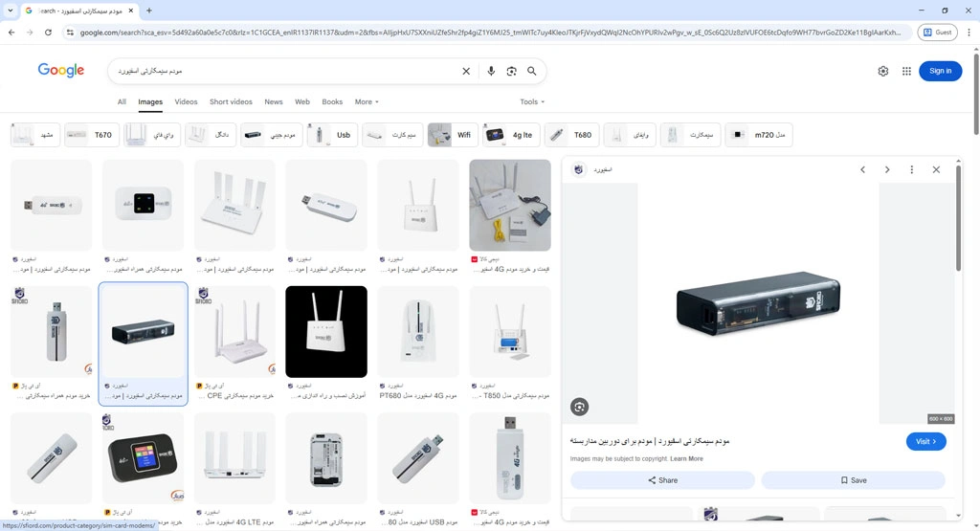Click the Share button

[x=662, y=480]
